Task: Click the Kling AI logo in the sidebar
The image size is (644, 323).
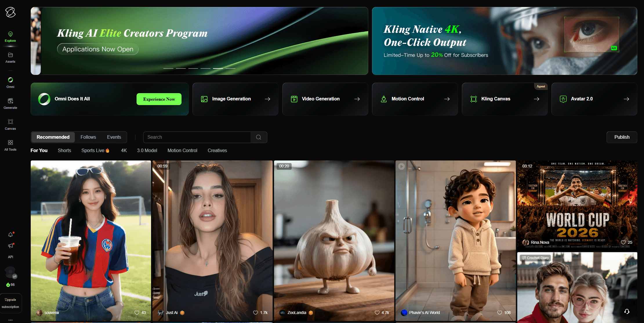Action: click(10, 12)
